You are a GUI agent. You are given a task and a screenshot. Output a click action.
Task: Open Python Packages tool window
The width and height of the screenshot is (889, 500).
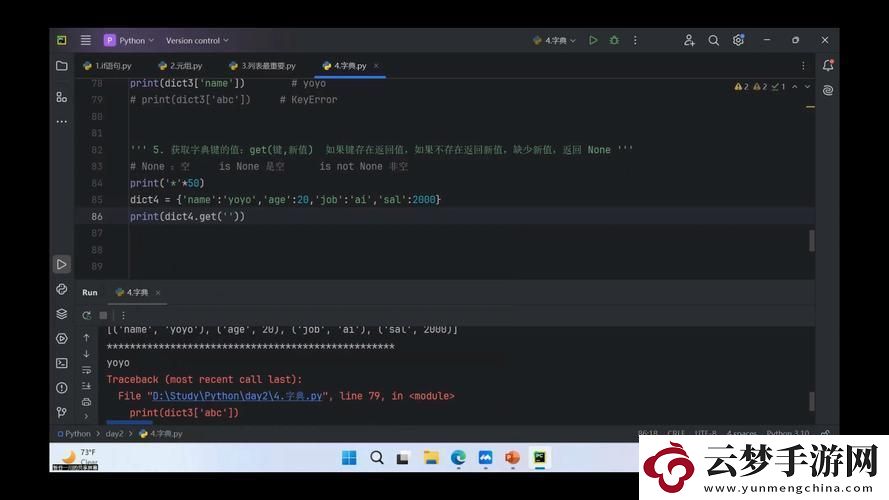62,289
